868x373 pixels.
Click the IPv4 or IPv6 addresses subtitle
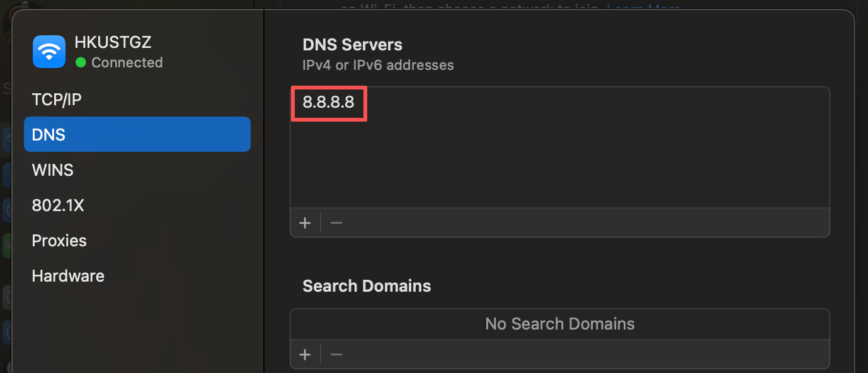[378, 65]
